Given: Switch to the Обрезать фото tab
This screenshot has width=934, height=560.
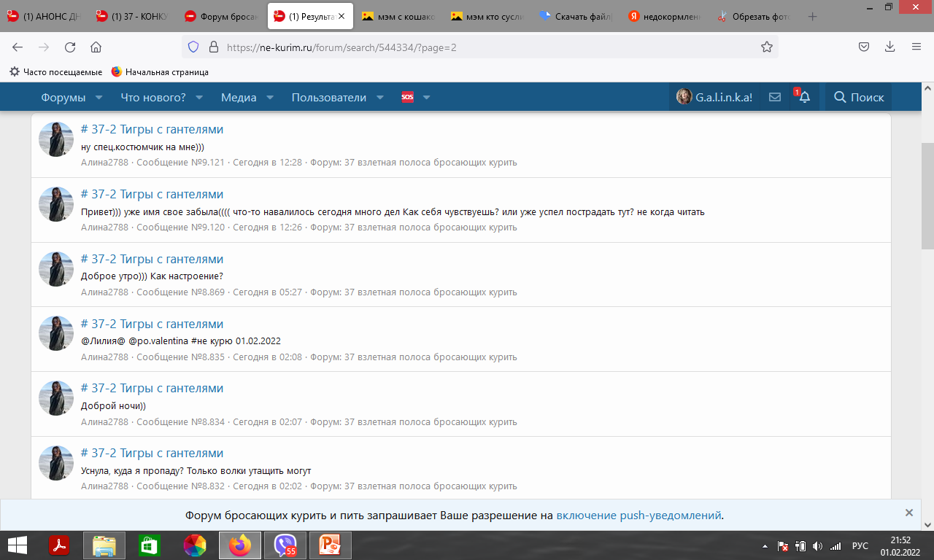Looking at the screenshot, I should tap(754, 16).
